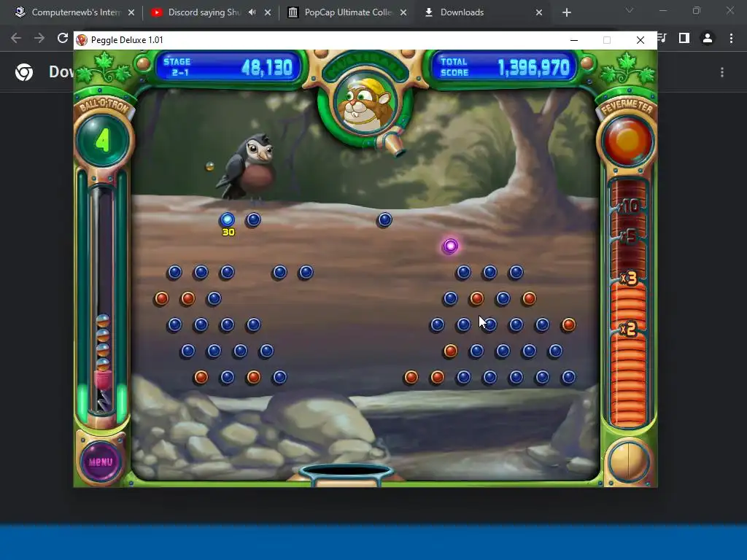Click the purple ball catcher in the tube
The height and width of the screenshot is (560, 747).
point(102,379)
